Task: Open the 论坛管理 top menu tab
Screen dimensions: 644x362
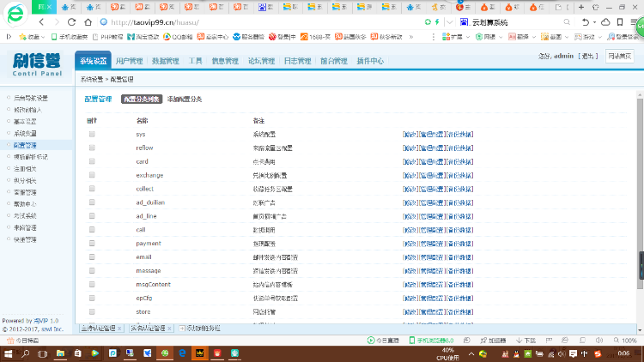Action: 261,61
